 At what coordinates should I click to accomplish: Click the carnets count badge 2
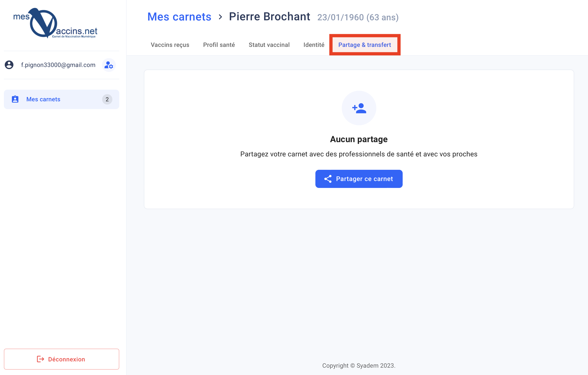[107, 99]
